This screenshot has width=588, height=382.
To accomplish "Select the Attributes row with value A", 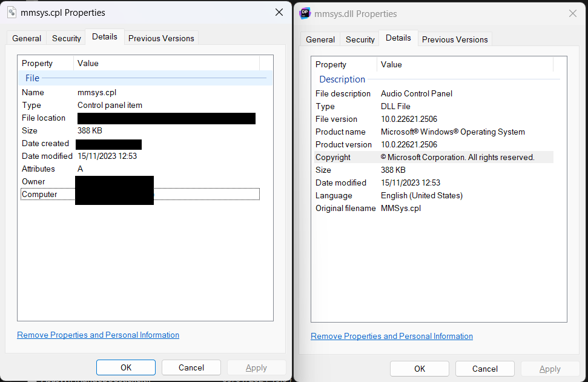I will 140,169.
